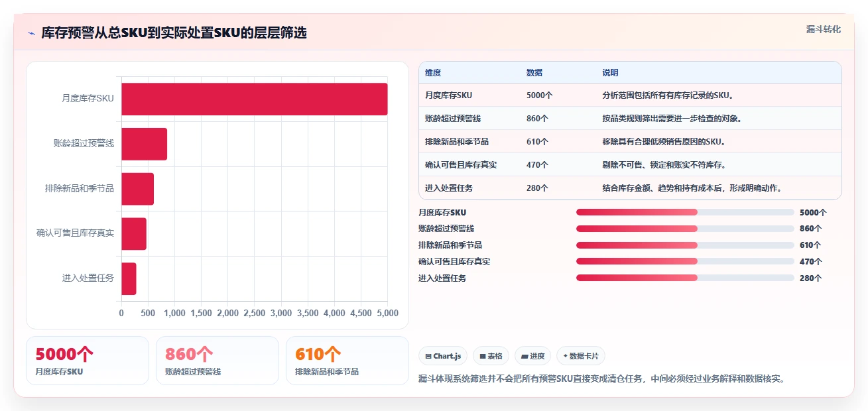The width and height of the screenshot is (868, 411).
Task: Click the 2,500 x-axis tick label
Action: tap(255, 312)
